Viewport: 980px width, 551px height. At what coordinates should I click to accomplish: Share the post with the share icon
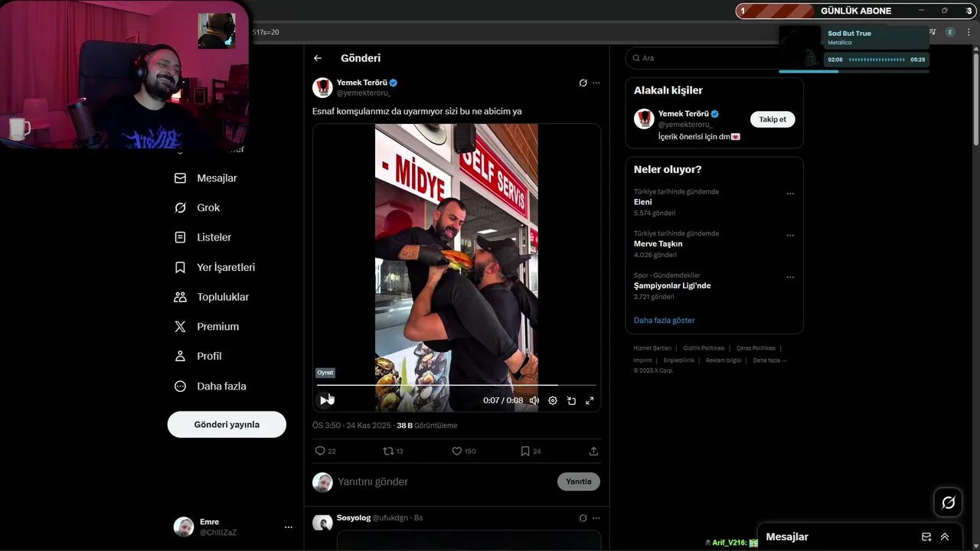593,452
